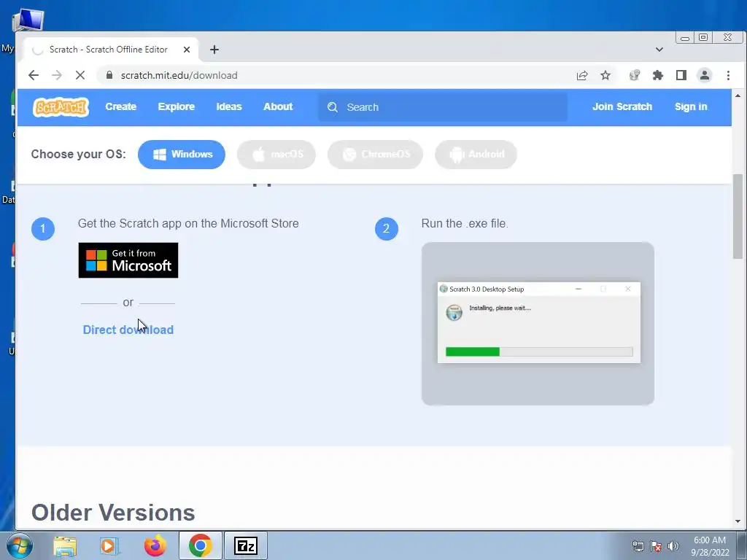Click Sign in
The height and width of the screenshot is (560, 747).
click(691, 106)
